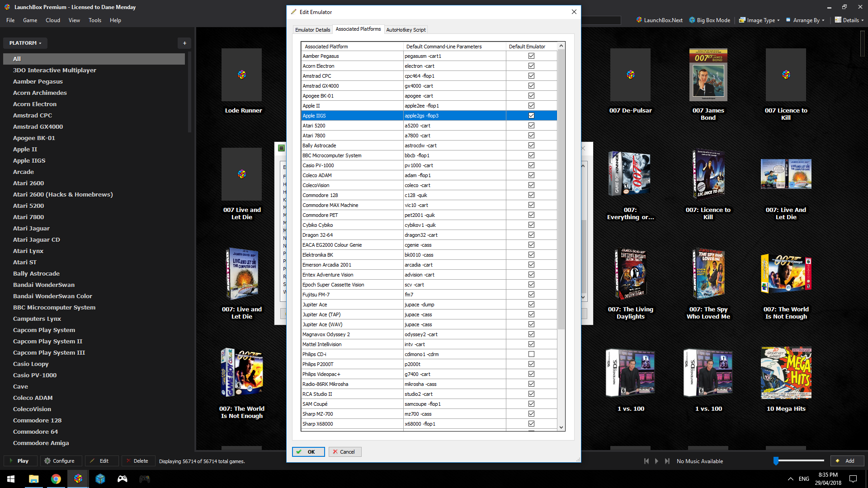Toggle Default Emulator for Sharp X68000
Viewport: 868px width, 488px height.
click(x=531, y=424)
